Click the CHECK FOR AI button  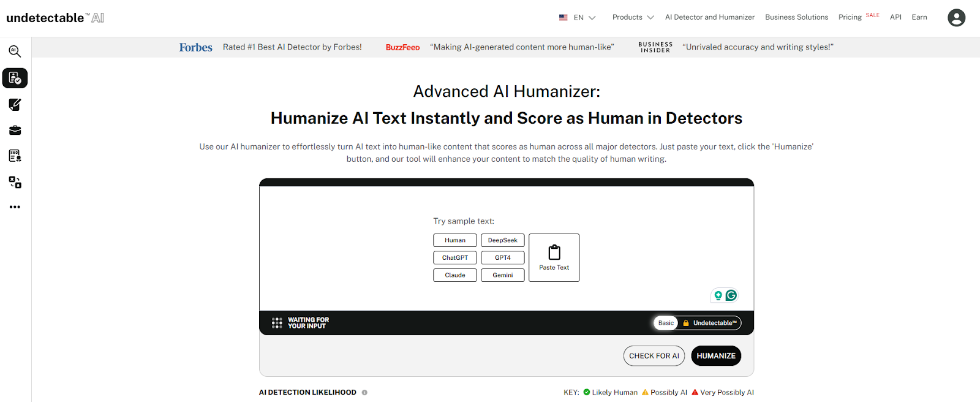tap(654, 356)
